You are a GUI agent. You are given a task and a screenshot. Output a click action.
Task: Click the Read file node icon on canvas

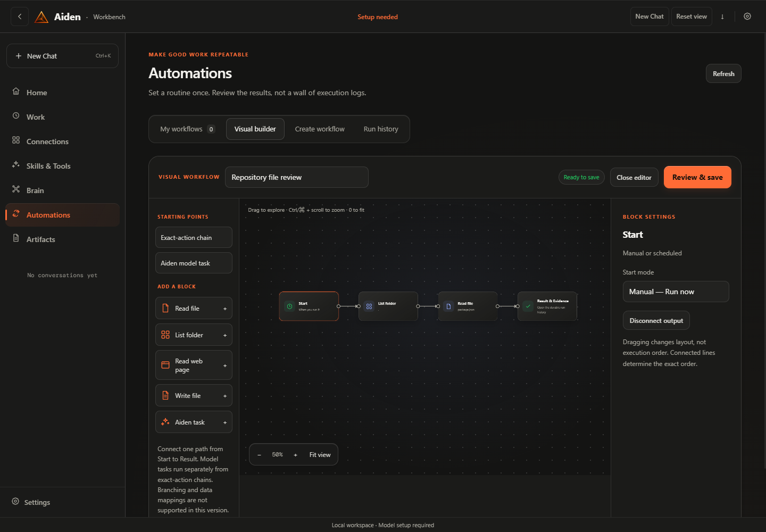pos(448,306)
